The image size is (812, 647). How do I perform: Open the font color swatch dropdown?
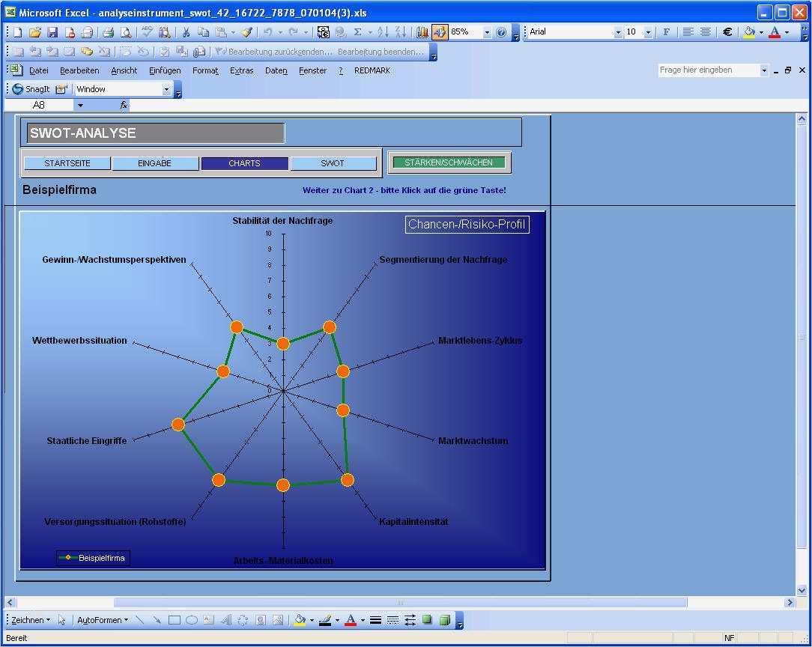[x=362, y=620]
